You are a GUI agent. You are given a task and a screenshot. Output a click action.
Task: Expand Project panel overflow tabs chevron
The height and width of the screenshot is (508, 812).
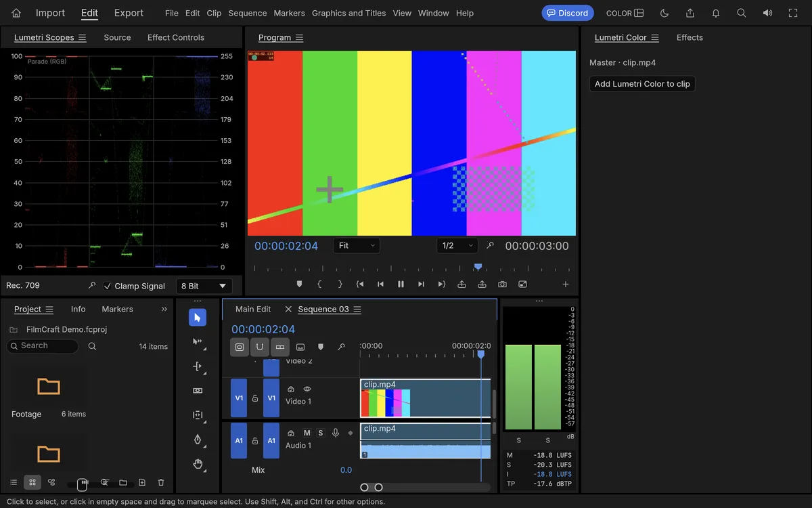tap(164, 309)
